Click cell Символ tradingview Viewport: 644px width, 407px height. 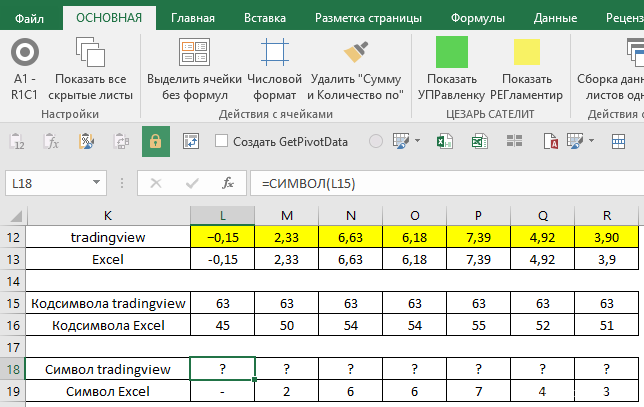tap(108, 369)
